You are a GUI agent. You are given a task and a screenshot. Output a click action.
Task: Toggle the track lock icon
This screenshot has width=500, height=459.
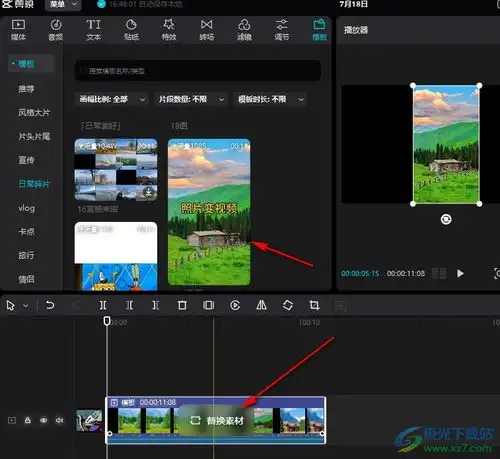[28, 420]
